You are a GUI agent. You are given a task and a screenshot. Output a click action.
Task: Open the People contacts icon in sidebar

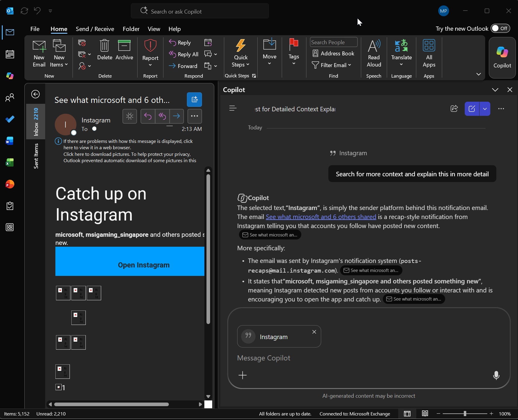[10, 97]
